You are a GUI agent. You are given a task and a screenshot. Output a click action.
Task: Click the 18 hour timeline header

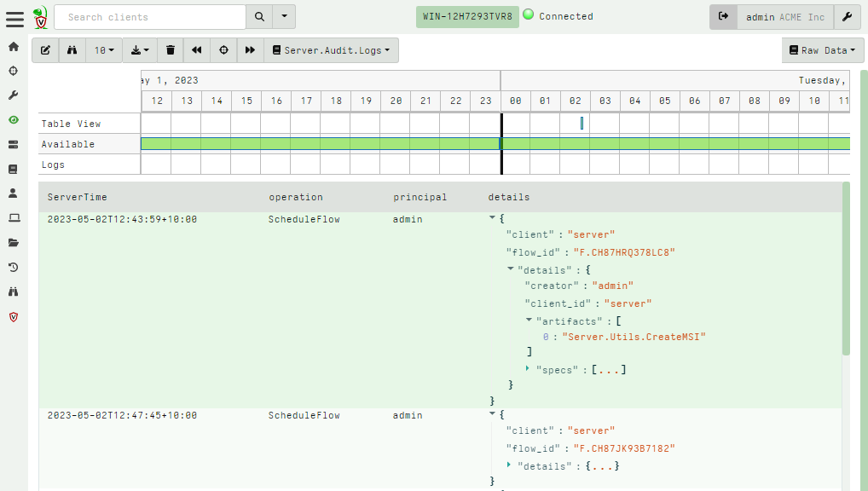(x=336, y=101)
